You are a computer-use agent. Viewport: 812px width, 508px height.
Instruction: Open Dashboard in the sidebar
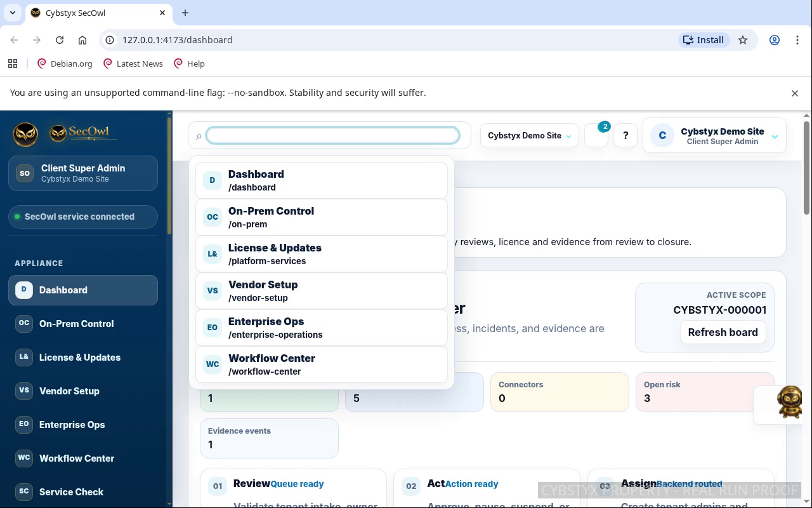[x=83, y=290]
